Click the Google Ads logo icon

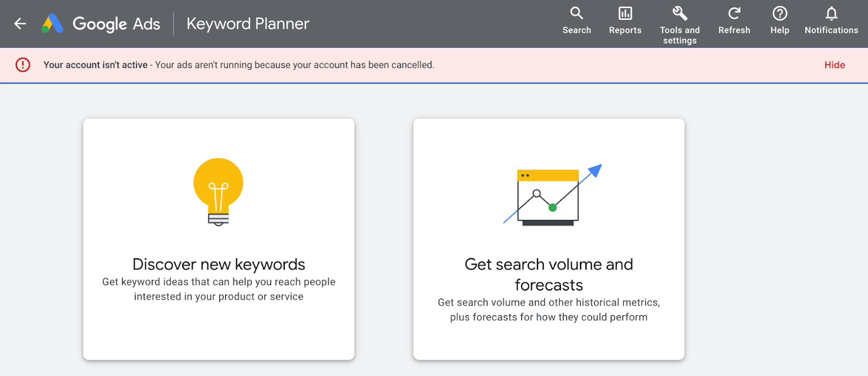pyautogui.click(x=53, y=23)
